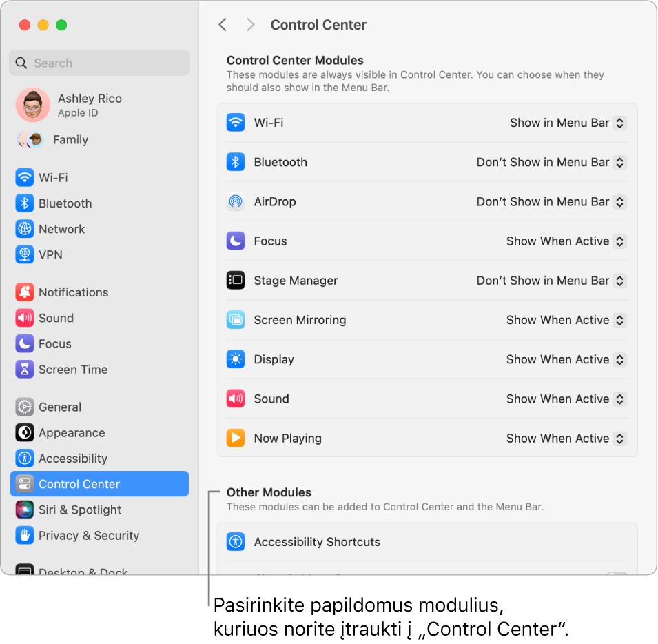This screenshot has width=658, height=644.
Task: Click the Notifications bell icon
Action: click(24, 292)
